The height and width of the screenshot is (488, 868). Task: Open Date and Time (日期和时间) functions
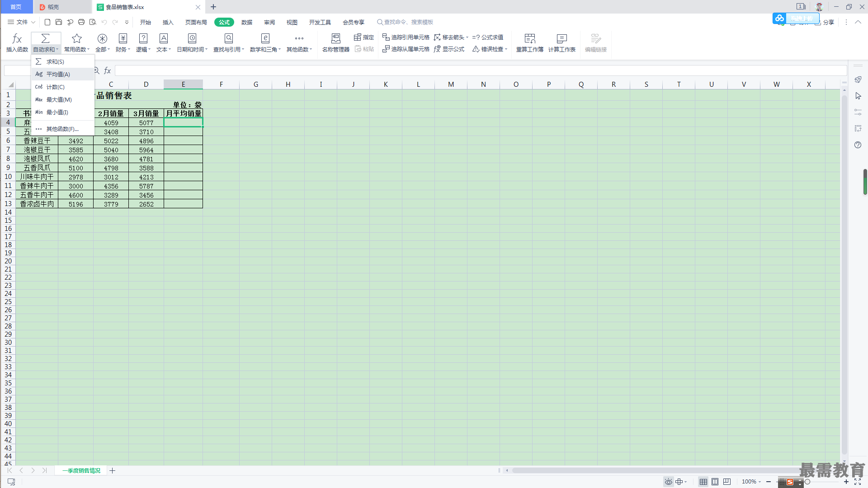[x=192, y=43]
